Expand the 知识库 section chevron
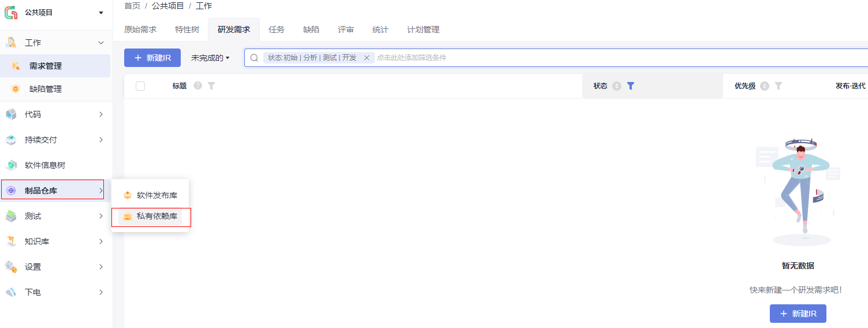Viewport: 868px width, 328px height. point(101,241)
